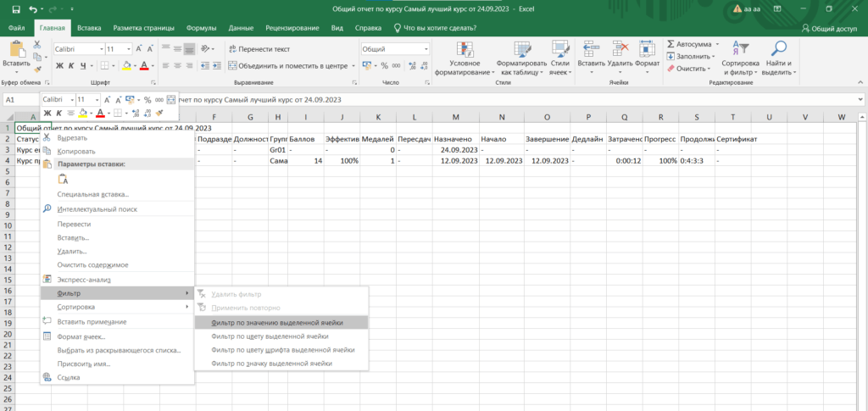Align text to middle vertically in the ribbon
Image resolution: width=868 pixels, height=411 pixels.
click(178, 48)
